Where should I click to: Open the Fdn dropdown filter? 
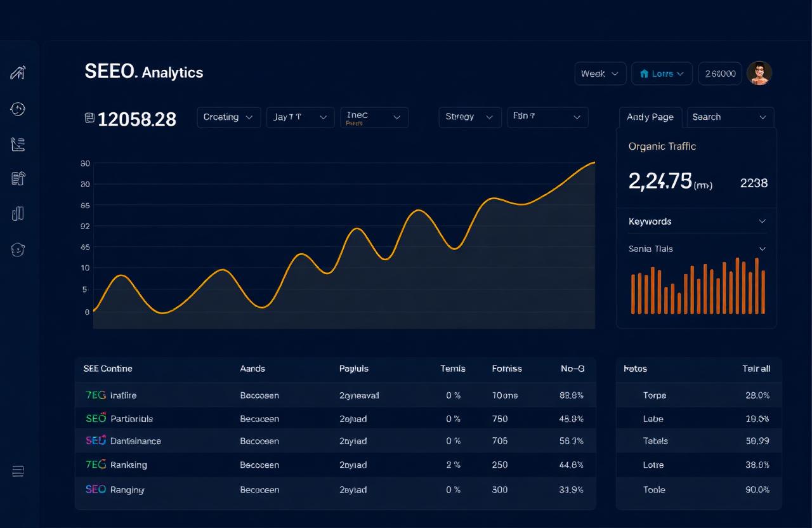547,117
